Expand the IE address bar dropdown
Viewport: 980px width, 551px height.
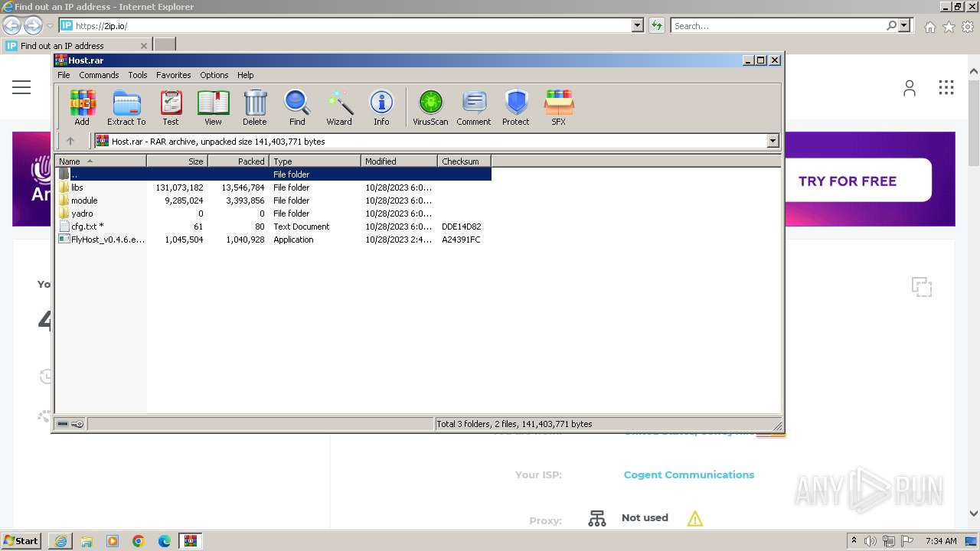[x=638, y=25]
